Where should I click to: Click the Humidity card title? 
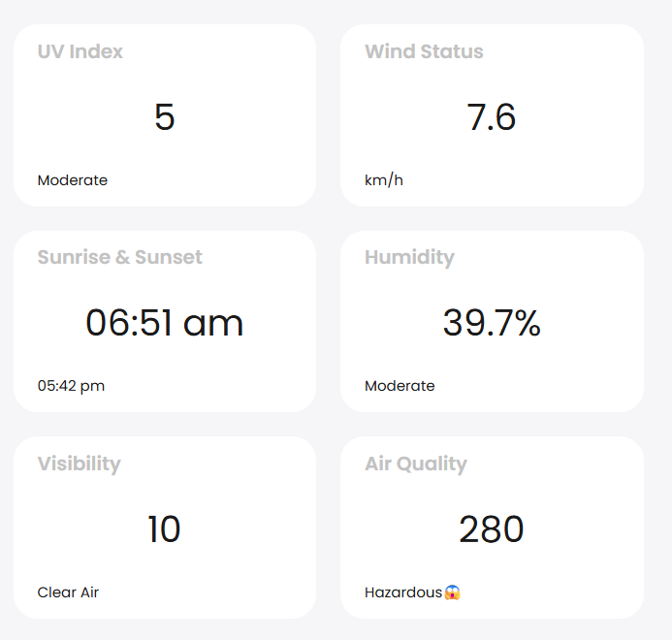pos(409,257)
